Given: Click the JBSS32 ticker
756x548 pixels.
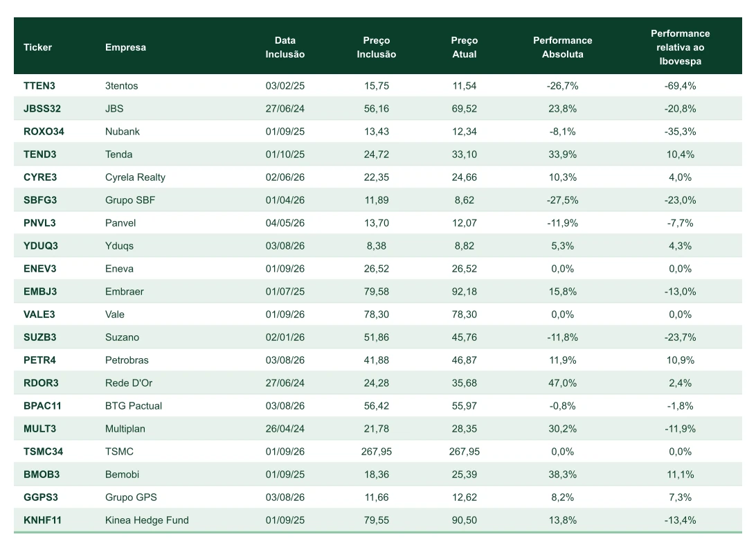Looking at the screenshot, I should click(42, 109).
